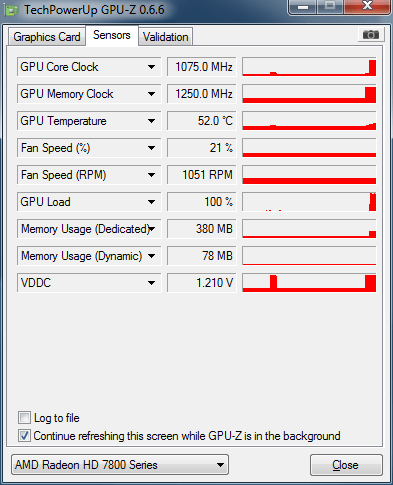
Task: Click the camera screenshot icon
Action: coord(371,34)
